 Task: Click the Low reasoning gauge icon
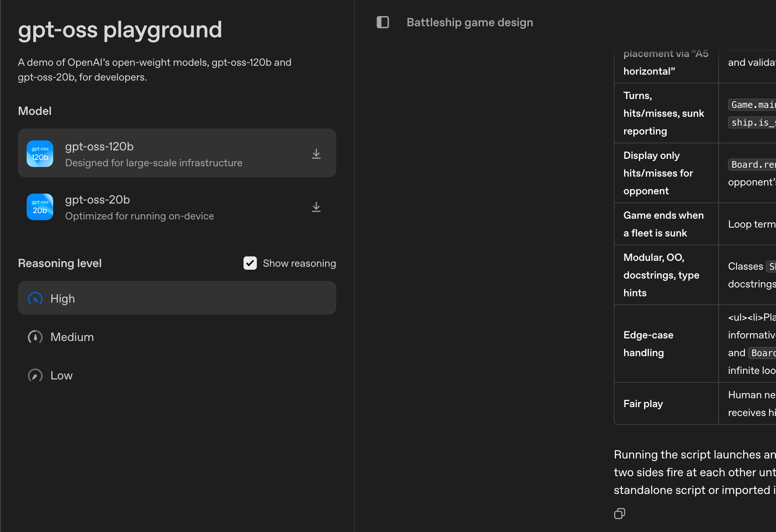pos(35,375)
